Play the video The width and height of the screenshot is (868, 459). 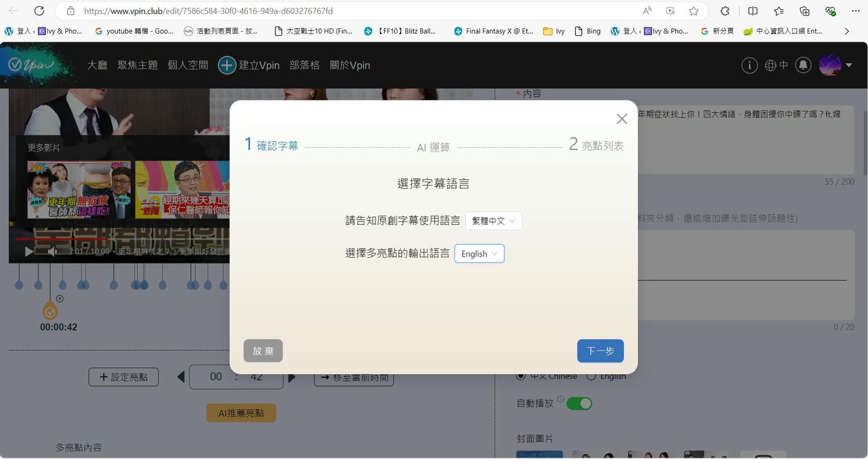(x=29, y=251)
